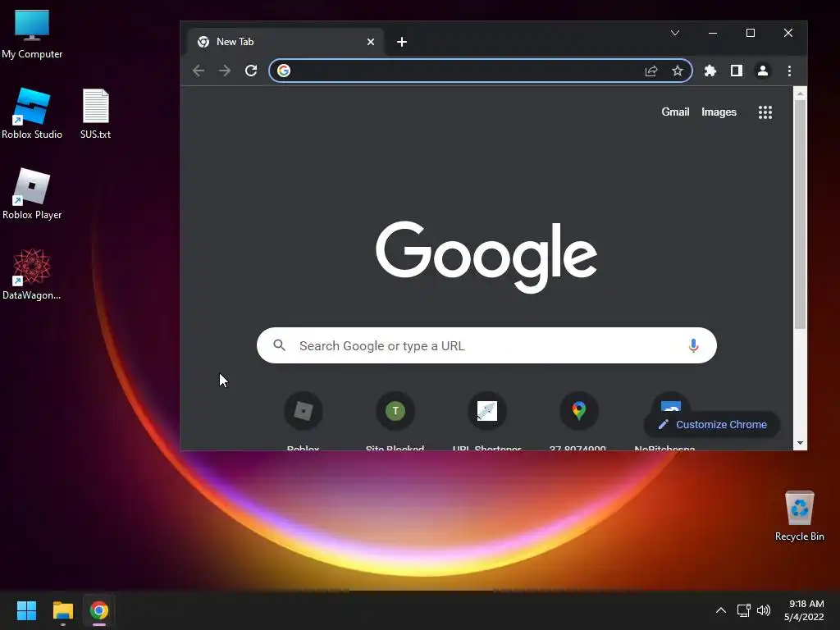The image size is (840, 630).
Task: Open the network icon in system tray
Action: click(x=743, y=610)
